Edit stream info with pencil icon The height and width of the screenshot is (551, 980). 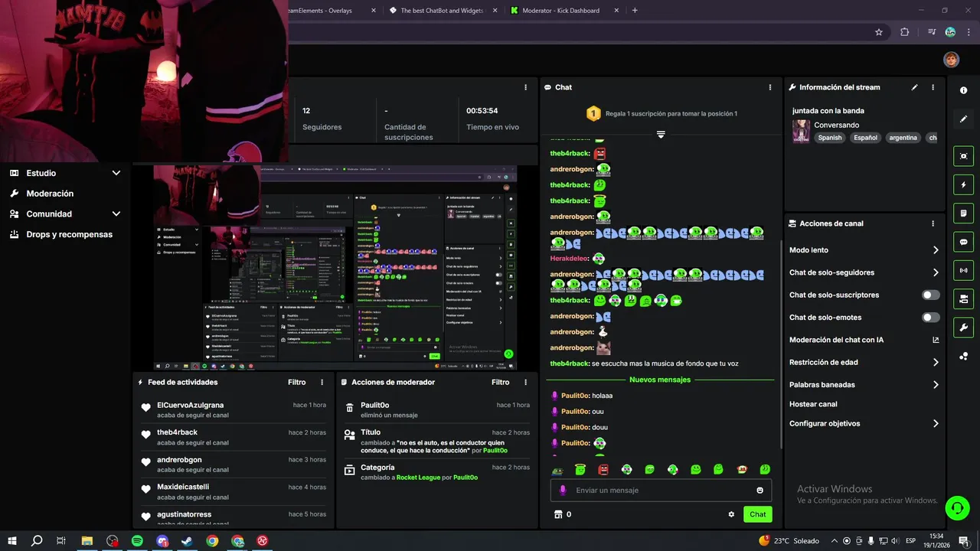[914, 87]
